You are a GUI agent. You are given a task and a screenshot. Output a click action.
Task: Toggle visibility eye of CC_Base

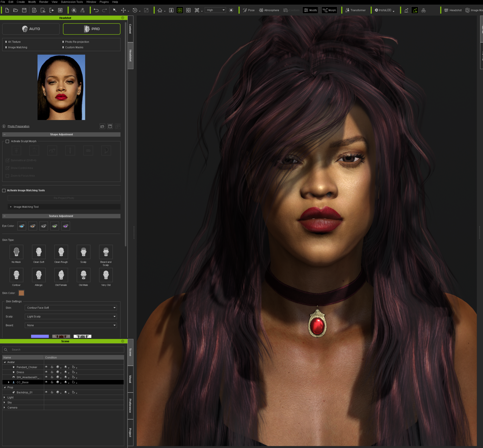[x=46, y=382]
